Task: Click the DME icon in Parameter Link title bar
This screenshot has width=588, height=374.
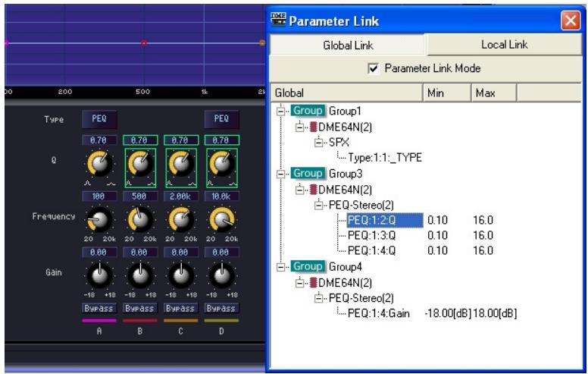Action: tap(278, 19)
